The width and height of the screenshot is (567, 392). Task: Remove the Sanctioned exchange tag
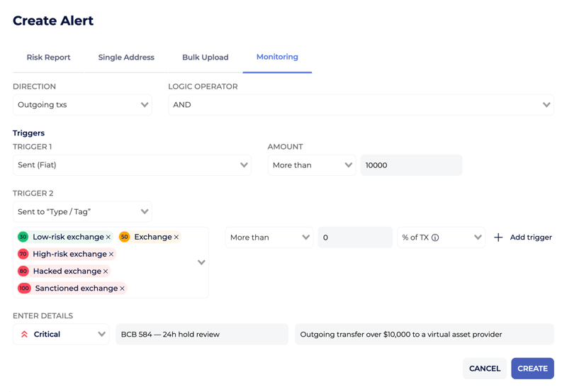pyautogui.click(x=122, y=289)
